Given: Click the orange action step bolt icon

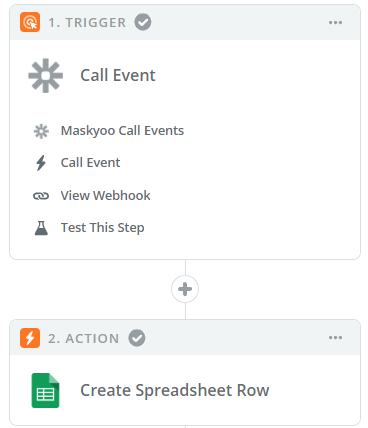Looking at the screenshot, I should (x=30, y=338).
